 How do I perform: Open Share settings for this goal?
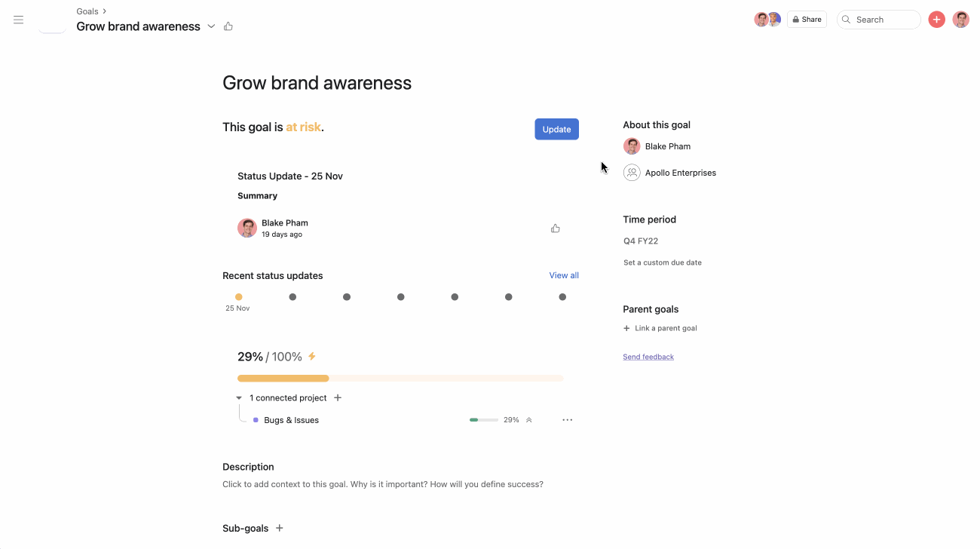tap(807, 19)
